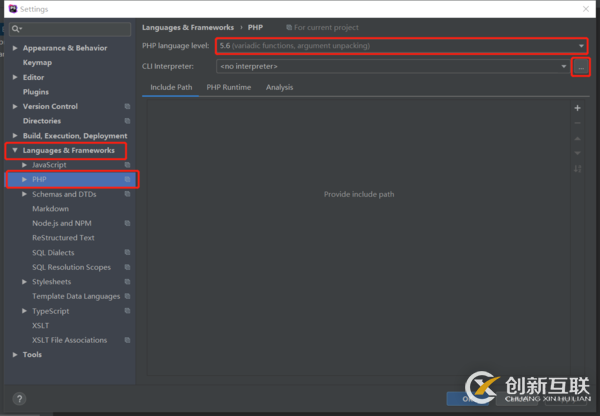Expand the Tools section arrow
The height and width of the screenshot is (416, 600).
[x=15, y=355]
